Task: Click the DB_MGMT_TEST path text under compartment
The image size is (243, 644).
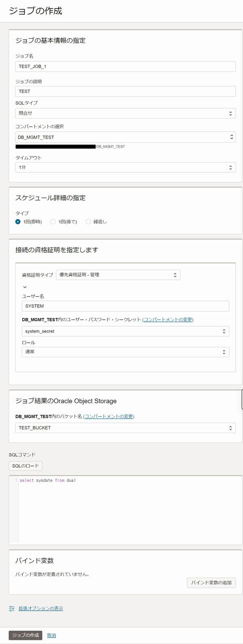Action: (111, 146)
